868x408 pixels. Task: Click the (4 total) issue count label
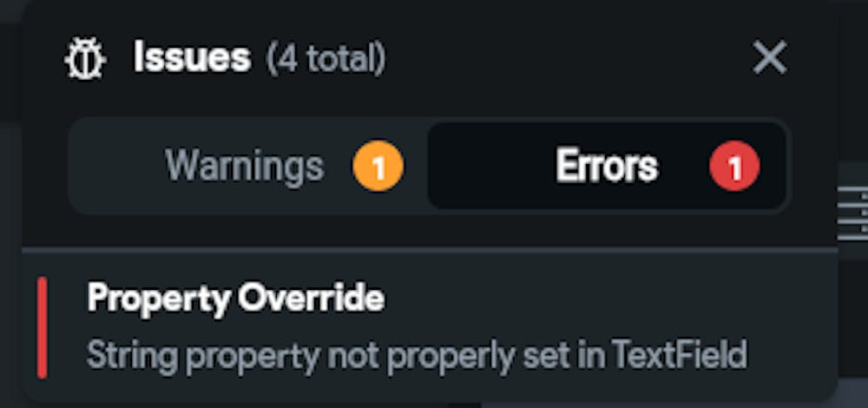pos(325,58)
